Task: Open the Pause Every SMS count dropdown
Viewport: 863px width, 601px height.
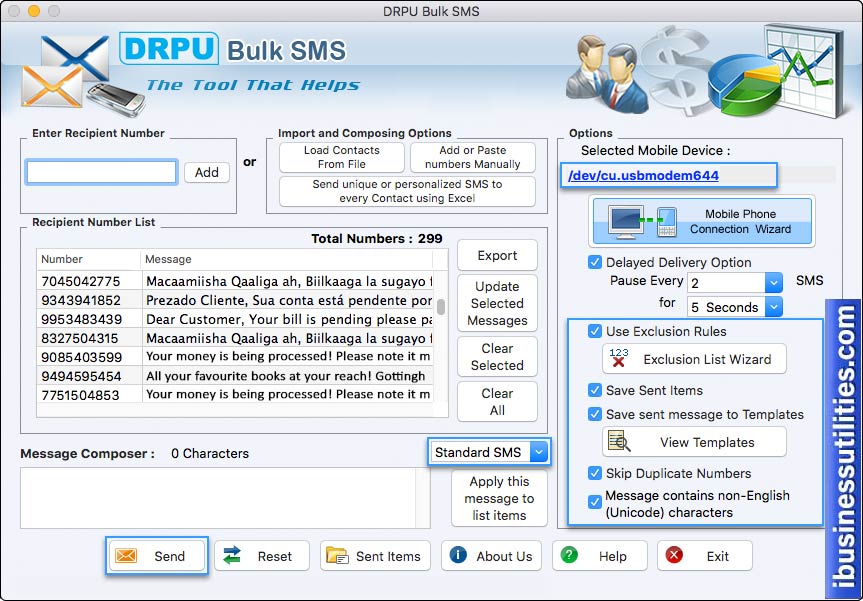Action: click(773, 283)
